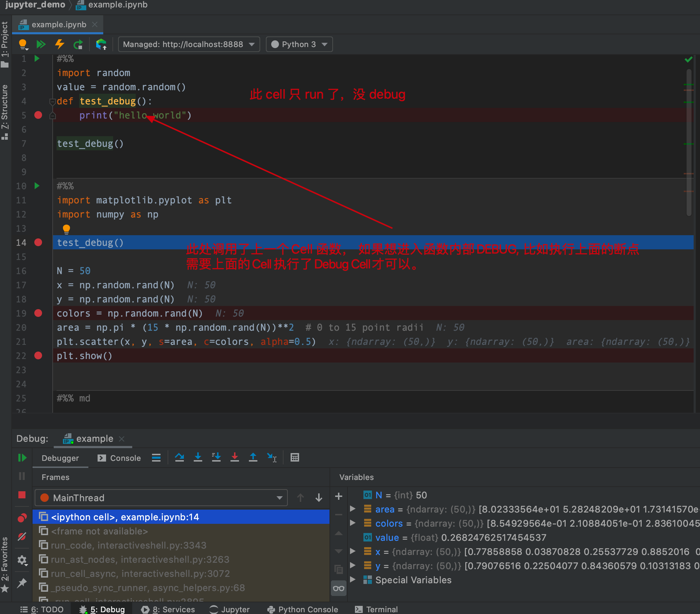Viewport: 700px width, 614px height.
Task: Run the second cell using gutter arrow at line 10
Action: pos(37,186)
